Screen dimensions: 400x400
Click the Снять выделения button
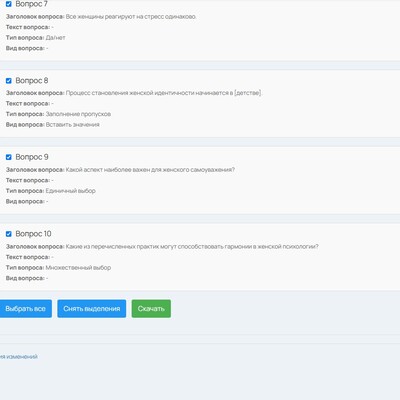[92, 309]
